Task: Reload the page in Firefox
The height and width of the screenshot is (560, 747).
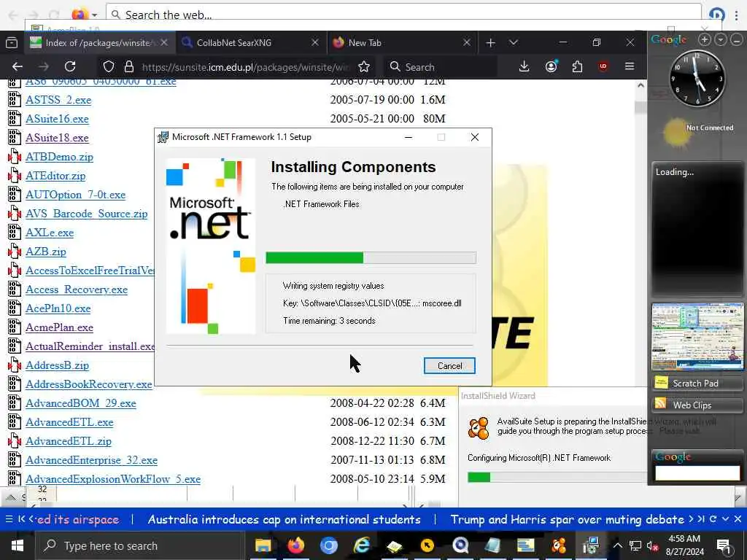Action: point(70,66)
